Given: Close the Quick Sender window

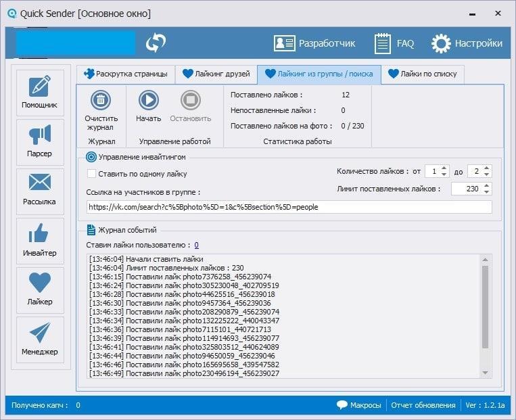Looking at the screenshot, I should [498, 13].
